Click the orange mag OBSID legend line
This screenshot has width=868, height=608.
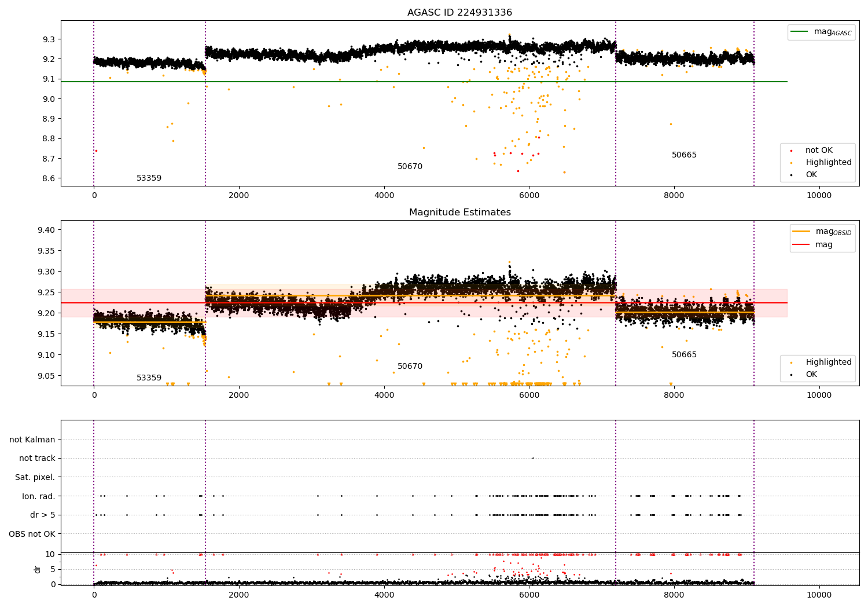coord(801,231)
